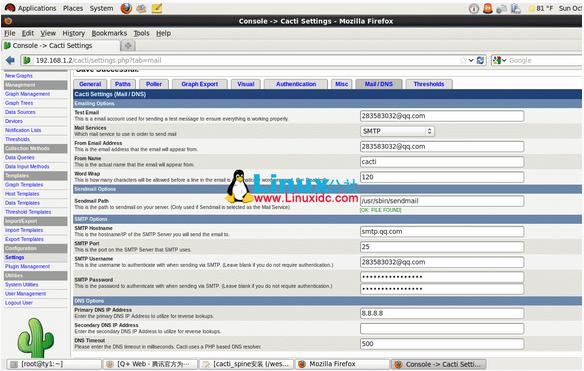Switch to the Thresholds settings tab

pyautogui.click(x=429, y=84)
